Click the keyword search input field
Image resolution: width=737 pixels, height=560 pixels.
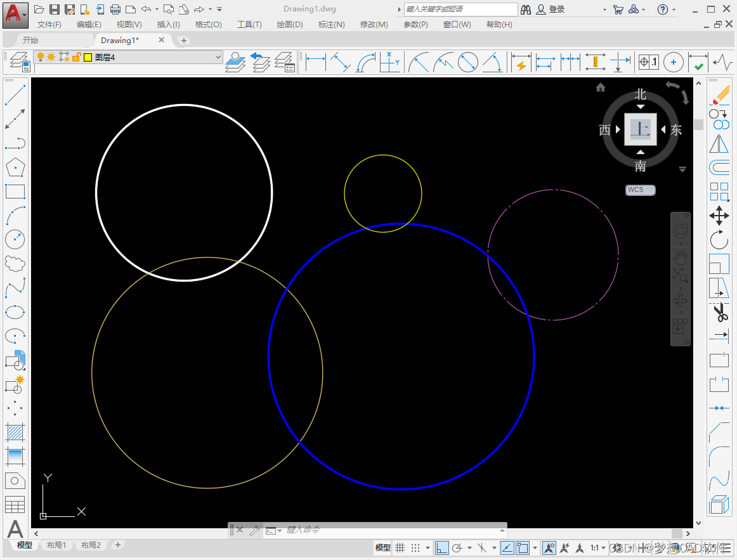click(x=460, y=10)
